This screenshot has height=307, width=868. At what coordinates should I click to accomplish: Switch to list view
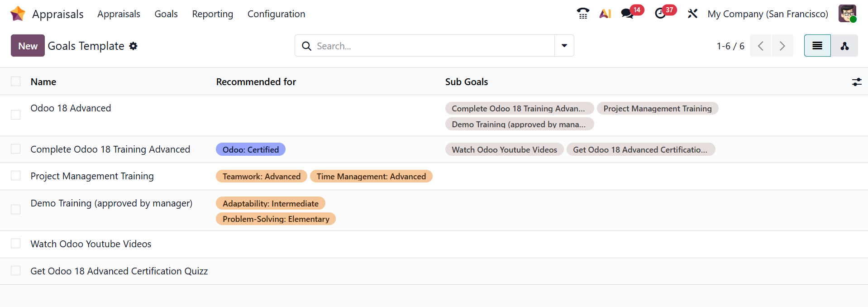[817, 46]
